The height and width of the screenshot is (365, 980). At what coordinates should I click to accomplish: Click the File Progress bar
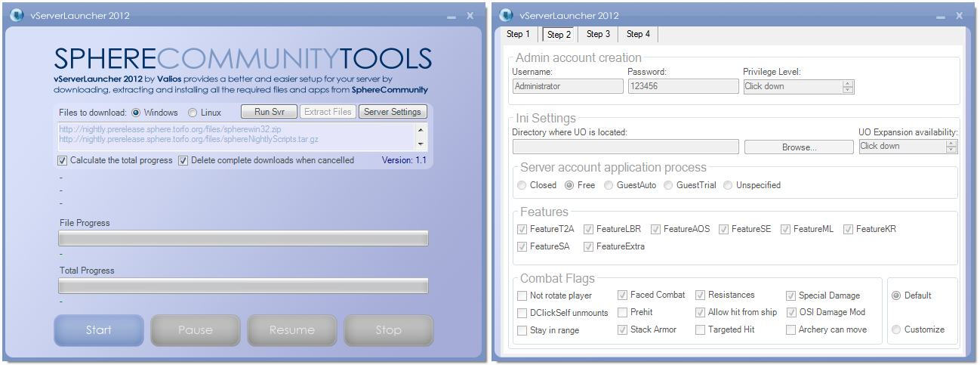[243, 239]
